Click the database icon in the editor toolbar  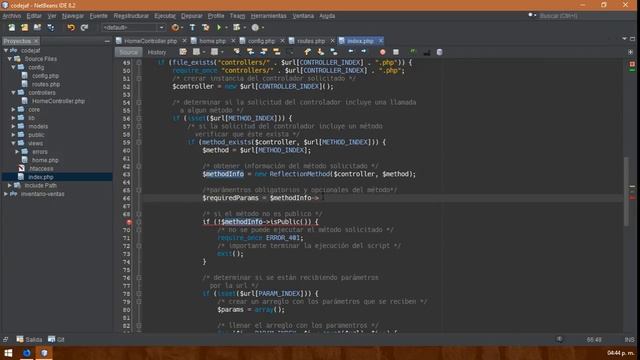click(440, 52)
